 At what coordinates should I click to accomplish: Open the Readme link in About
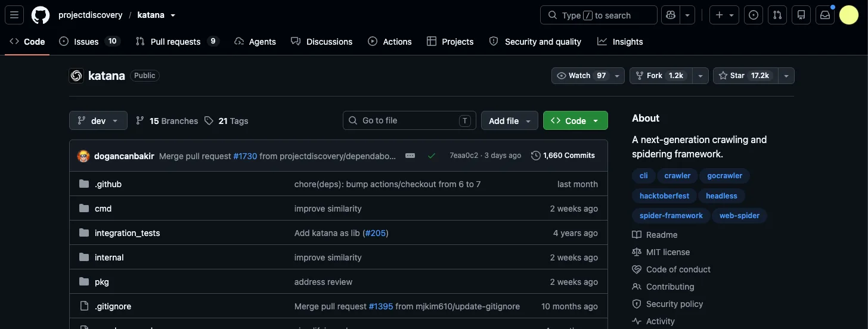[655, 235]
